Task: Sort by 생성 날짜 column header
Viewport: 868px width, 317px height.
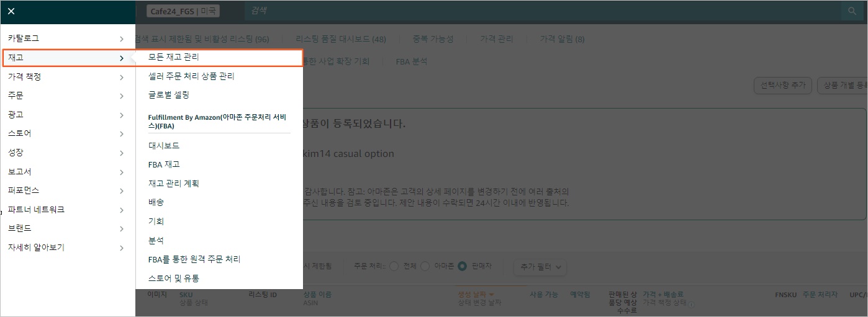Action: point(476,295)
